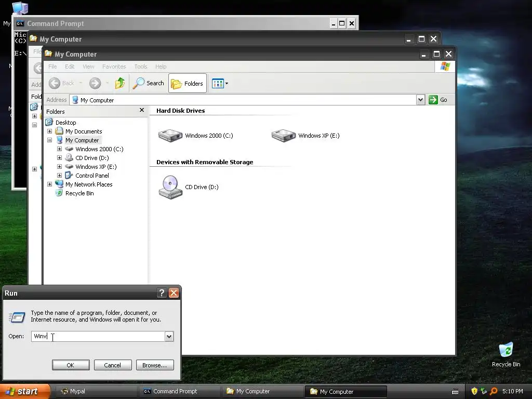The image size is (532, 399).
Task: Click the Forward arrow toolbar icon
Action: (95, 83)
